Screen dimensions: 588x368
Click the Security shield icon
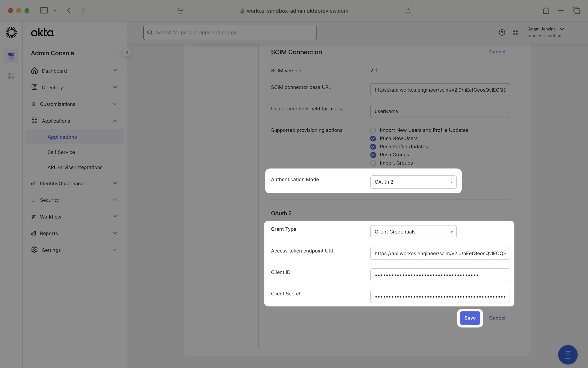(x=33, y=200)
